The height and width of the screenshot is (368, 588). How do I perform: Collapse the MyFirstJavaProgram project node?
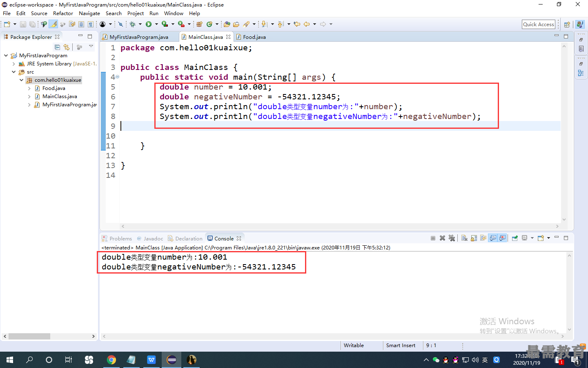tap(6, 55)
